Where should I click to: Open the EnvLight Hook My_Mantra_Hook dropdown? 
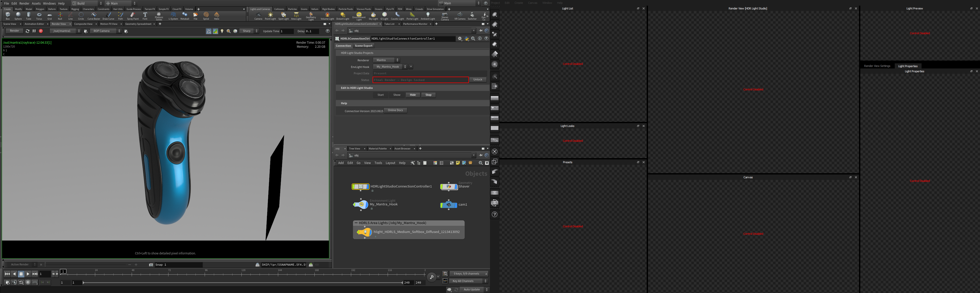coord(390,67)
